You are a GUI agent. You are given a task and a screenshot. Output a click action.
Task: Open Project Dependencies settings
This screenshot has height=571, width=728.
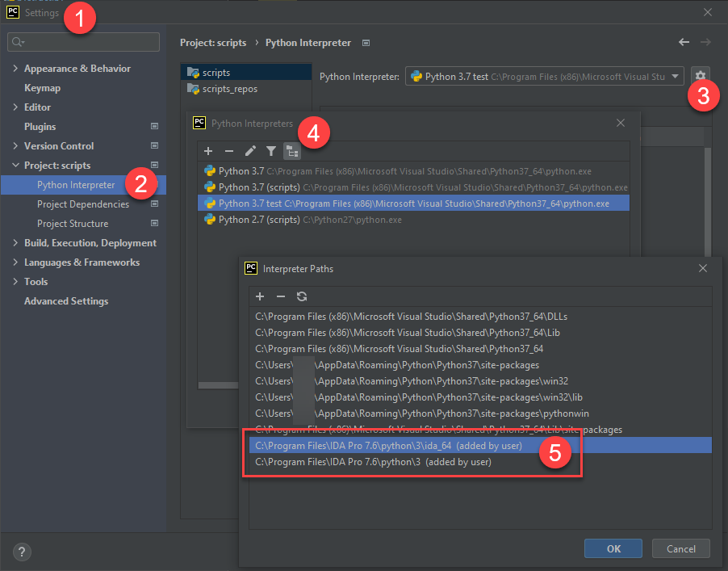83,204
